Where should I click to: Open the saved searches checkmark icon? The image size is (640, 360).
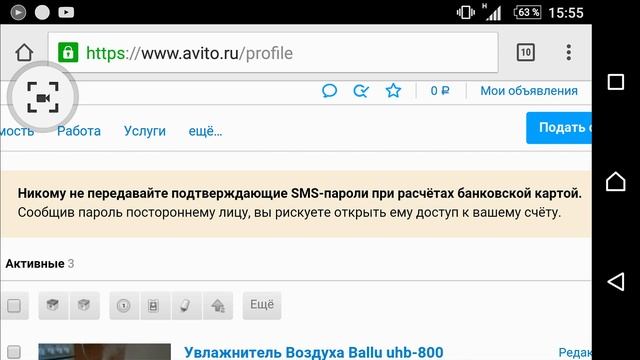click(x=361, y=91)
